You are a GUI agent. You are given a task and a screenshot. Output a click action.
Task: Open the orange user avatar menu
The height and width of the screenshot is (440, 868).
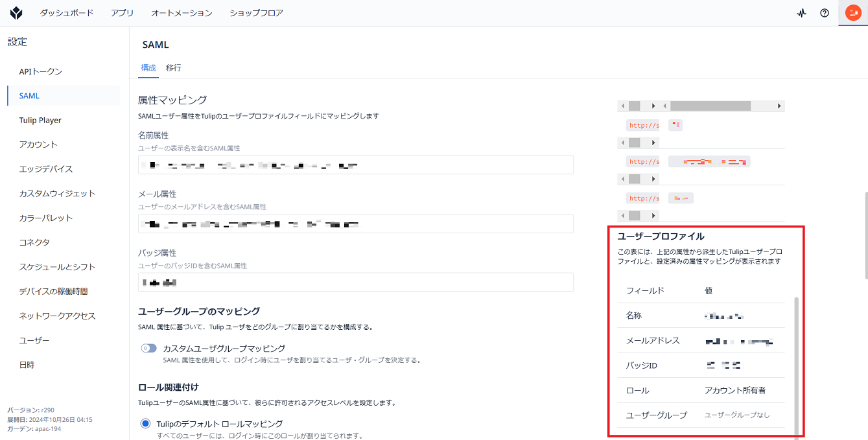(x=853, y=13)
